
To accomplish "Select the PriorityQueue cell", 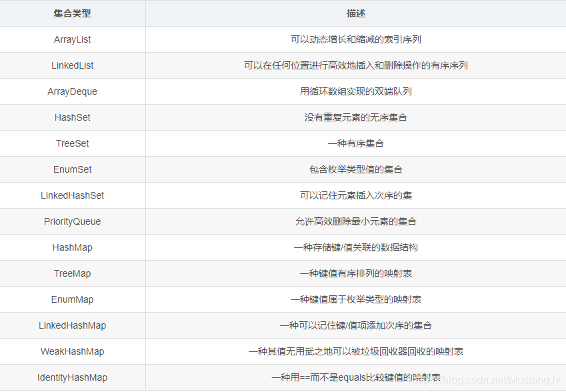I will (72, 221).
